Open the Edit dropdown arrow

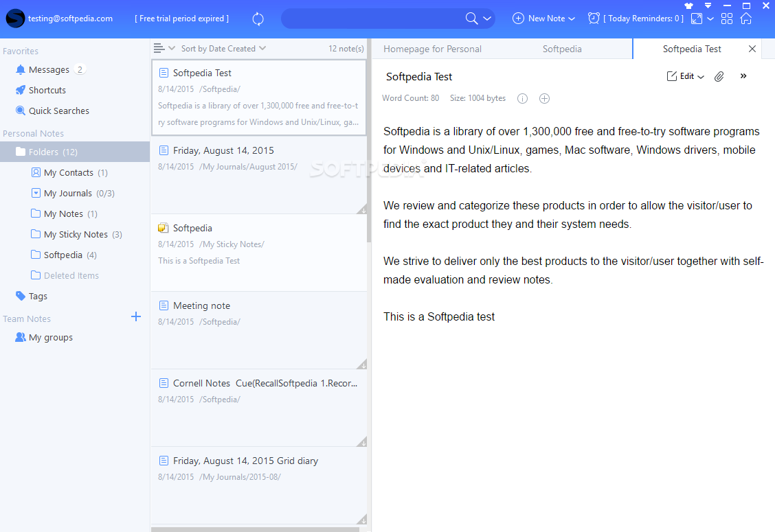701,77
